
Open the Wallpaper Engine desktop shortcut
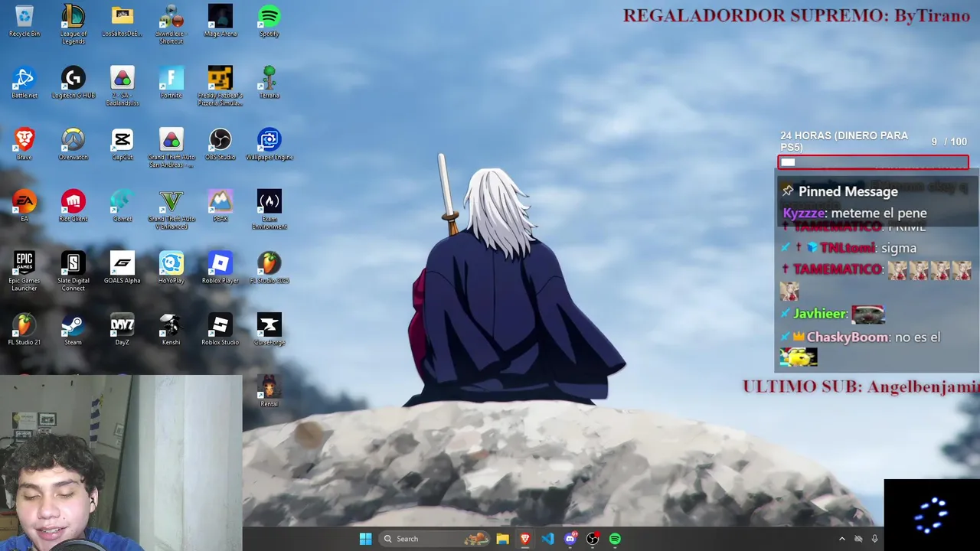pyautogui.click(x=269, y=145)
